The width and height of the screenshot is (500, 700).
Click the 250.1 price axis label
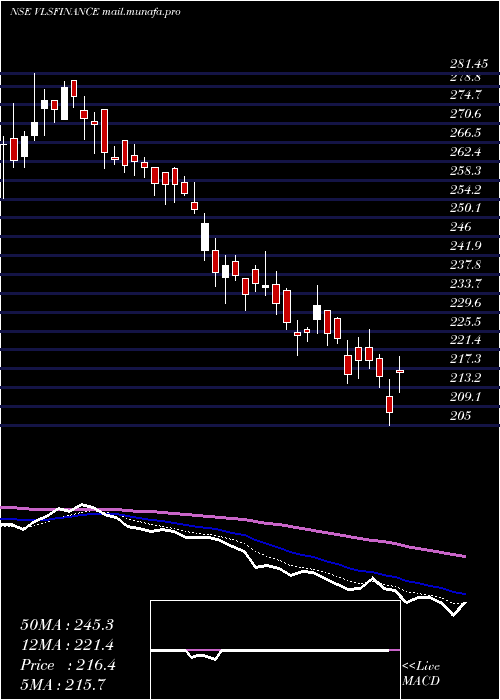[466, 208]
